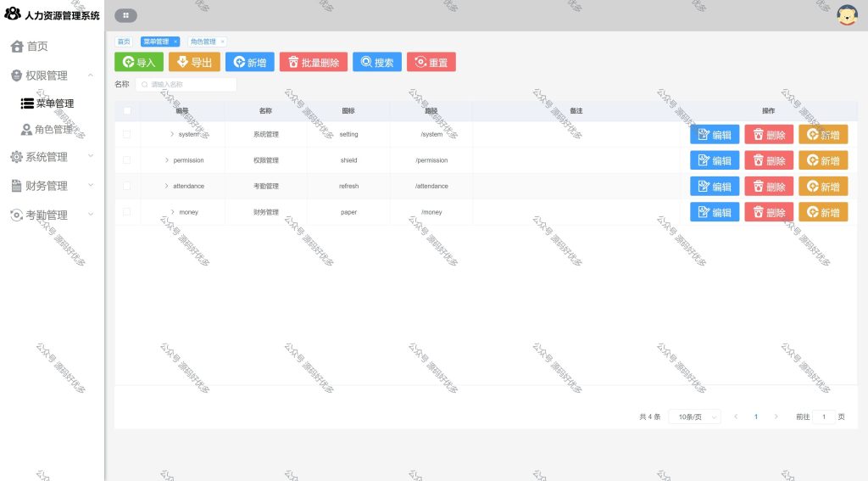Expand the 财务管理 sidebar group
Screen dimensions: 868x481
[52, 186]
